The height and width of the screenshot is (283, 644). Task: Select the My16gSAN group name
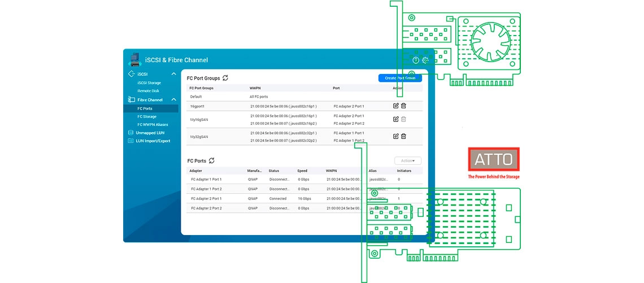tap(198, 119)
